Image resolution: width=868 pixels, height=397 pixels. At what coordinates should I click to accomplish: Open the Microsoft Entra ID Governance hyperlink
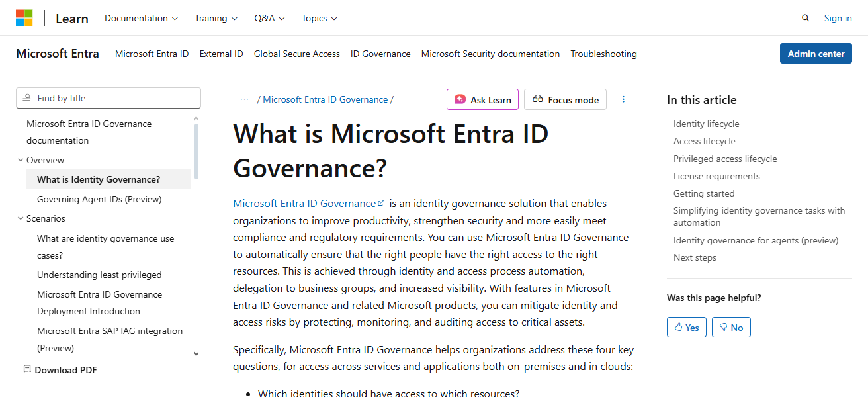pos(304,203)
